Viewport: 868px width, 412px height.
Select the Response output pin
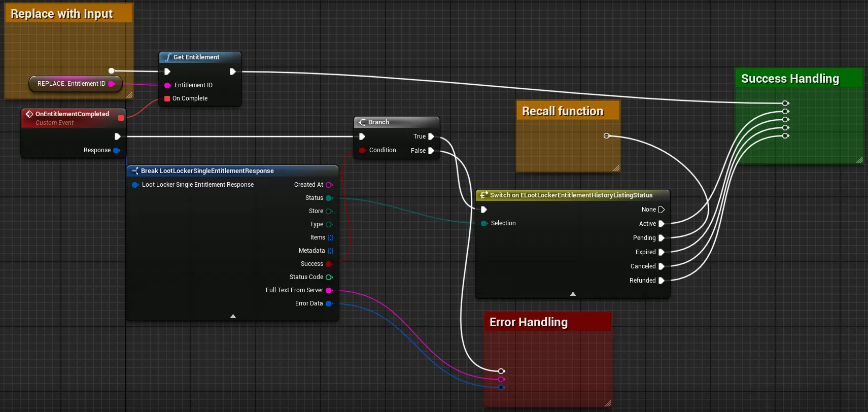click(117, 150)
